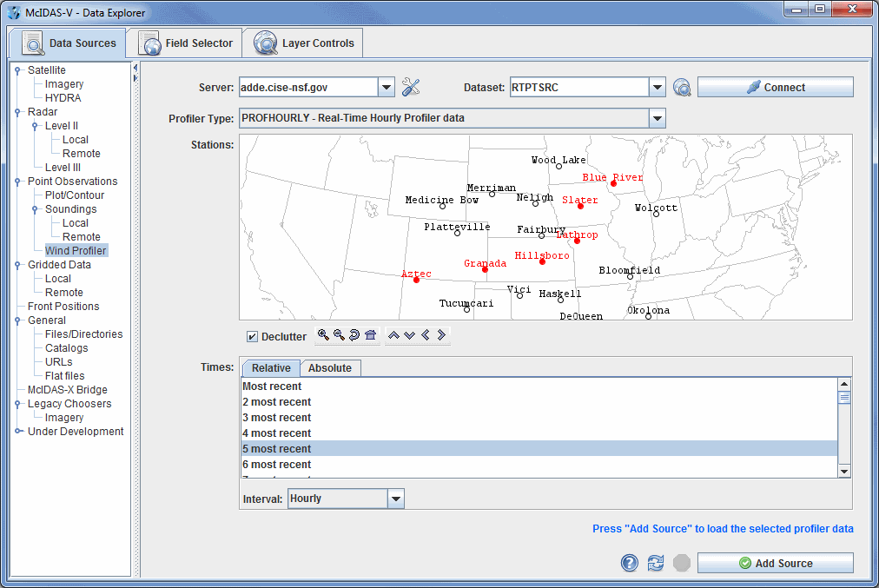The width and height of the screenshot is (879, 588).
Task: Collapse the Radar tree node
Action: (x=17, y=111)
